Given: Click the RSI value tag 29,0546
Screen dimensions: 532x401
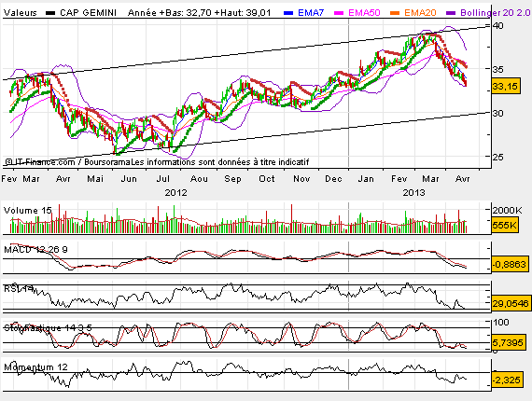Looking at the screenshot, I should click(511, 303).
